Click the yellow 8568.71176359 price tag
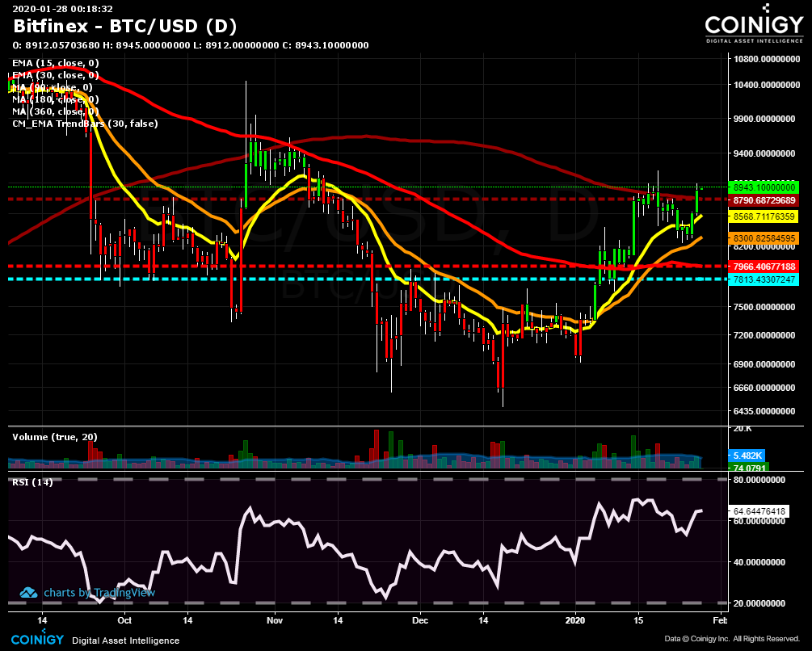Screen dimensions: 812x651 tap(764, 216)
